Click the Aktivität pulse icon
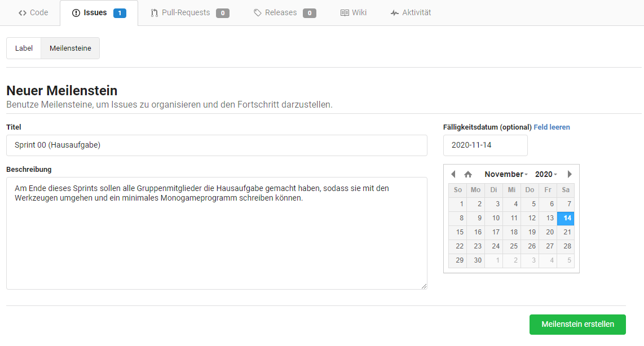644x346 pixels. [x=394, y=13]
